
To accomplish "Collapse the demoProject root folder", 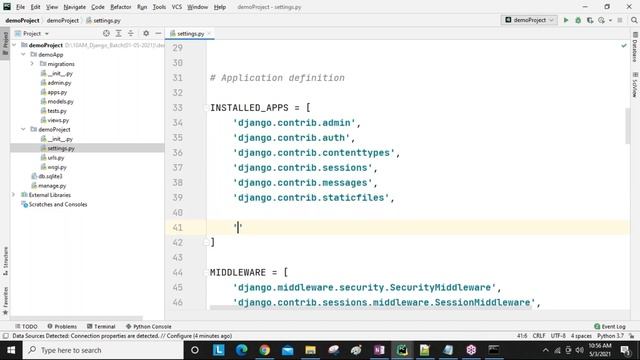I will pos(14,45).
